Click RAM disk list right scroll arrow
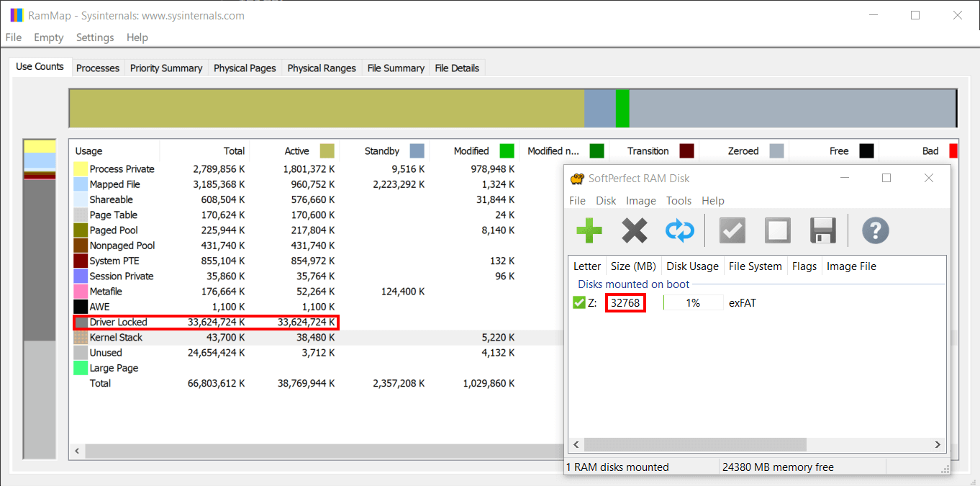The height and width of the screenshot is (486, 980). 938,445
